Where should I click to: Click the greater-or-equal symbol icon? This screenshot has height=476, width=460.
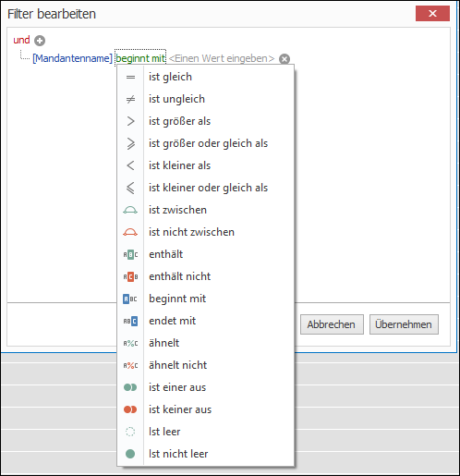coord(130,143)
